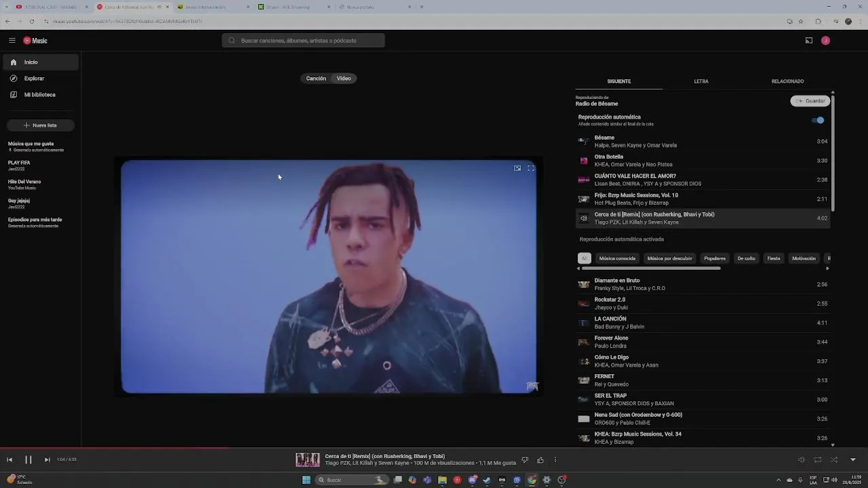Image resolution: width=868 pixels, height=488 pixels.
Task: Enable miniplayer on video
Action: click(x=517, y=168)
